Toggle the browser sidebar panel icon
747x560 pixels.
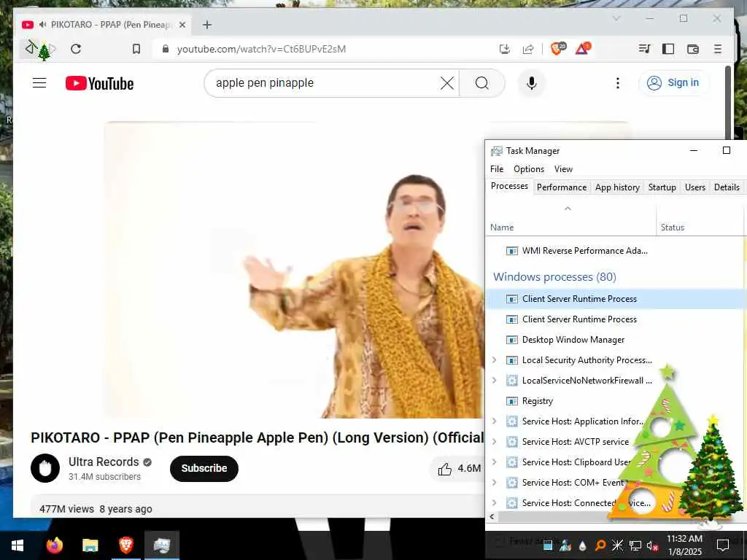point(668,49)
